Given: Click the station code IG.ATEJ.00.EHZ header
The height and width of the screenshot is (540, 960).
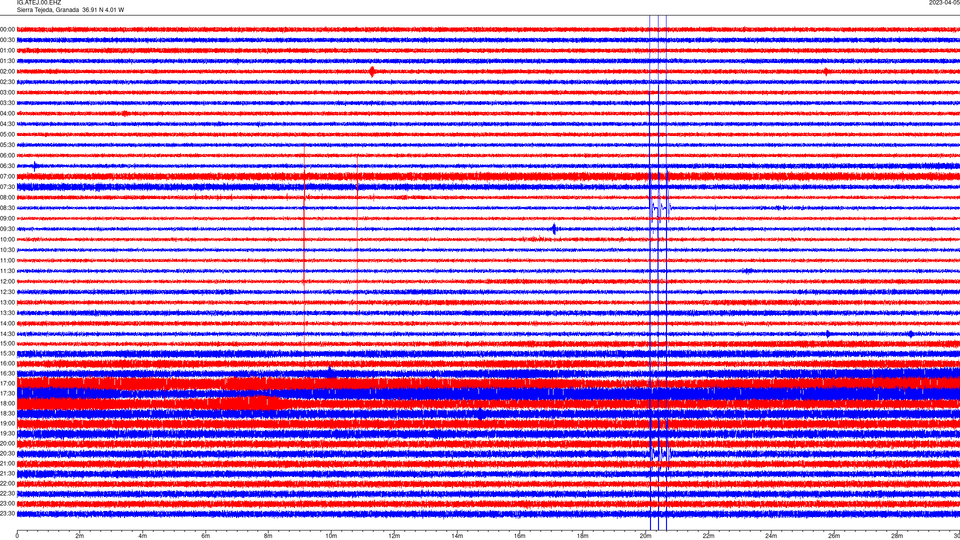Looking at the screenshot, I should point(39,3).
